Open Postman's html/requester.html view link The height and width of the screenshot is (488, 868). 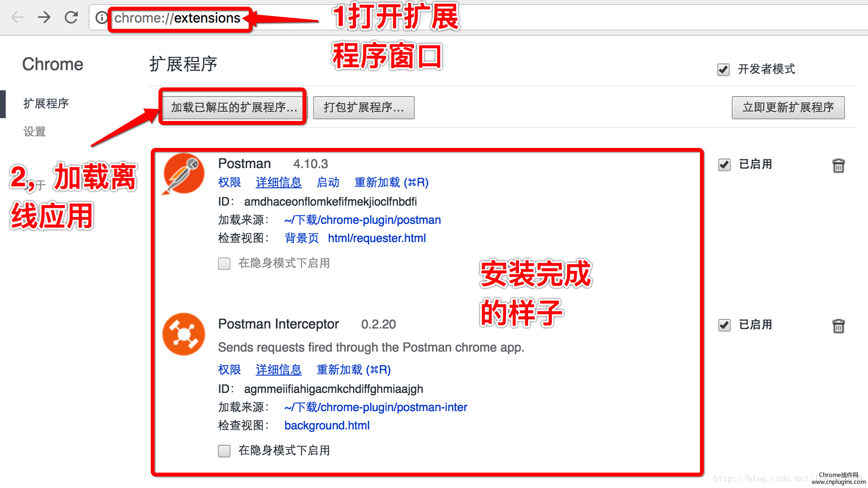[376, 238]
